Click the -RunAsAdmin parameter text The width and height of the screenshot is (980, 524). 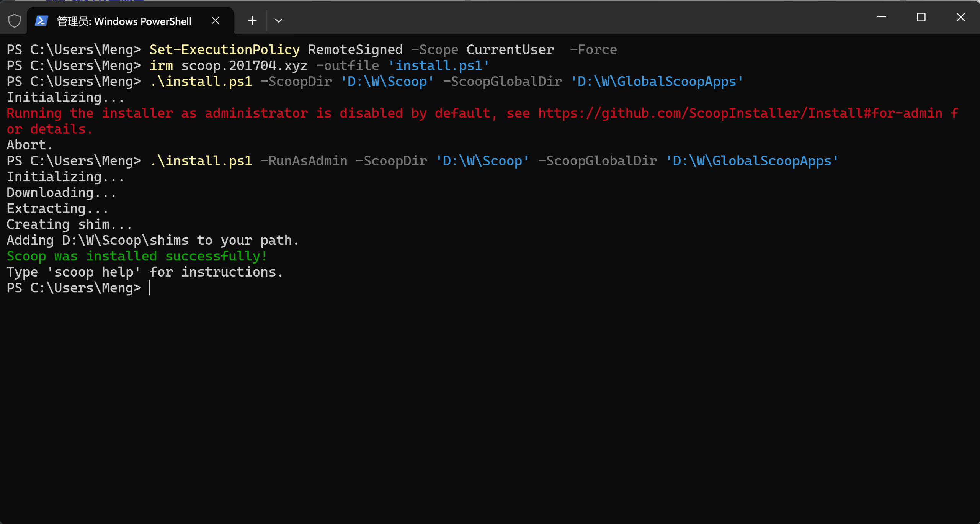click(x=304, y=160)
